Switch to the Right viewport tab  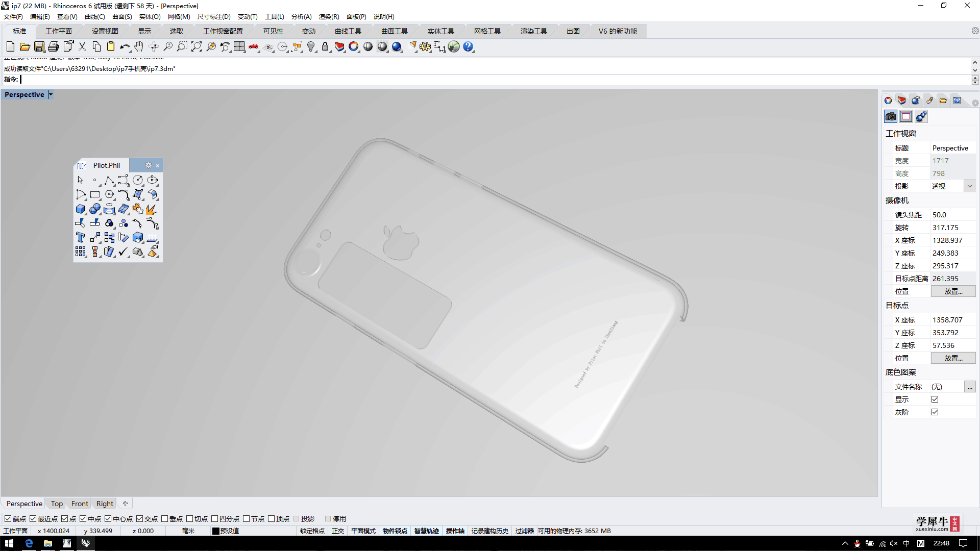tap(105, 504)
